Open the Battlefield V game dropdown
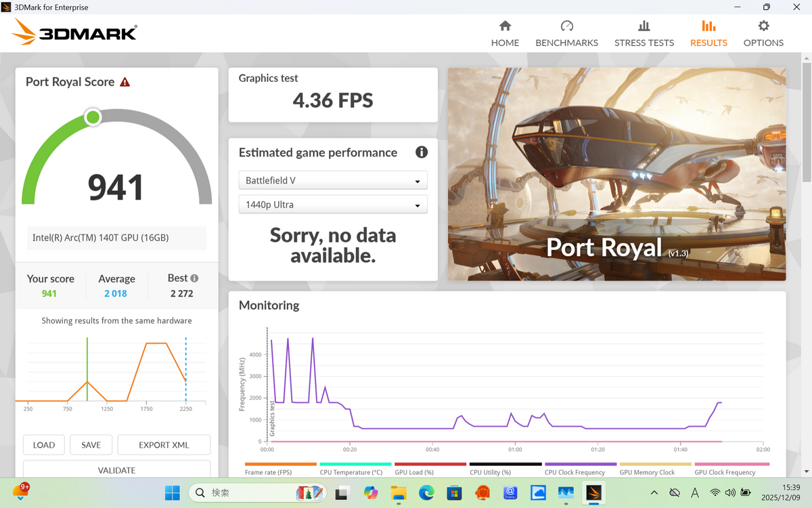Screen dimensions: 812x508 click(x=333, y=181)
